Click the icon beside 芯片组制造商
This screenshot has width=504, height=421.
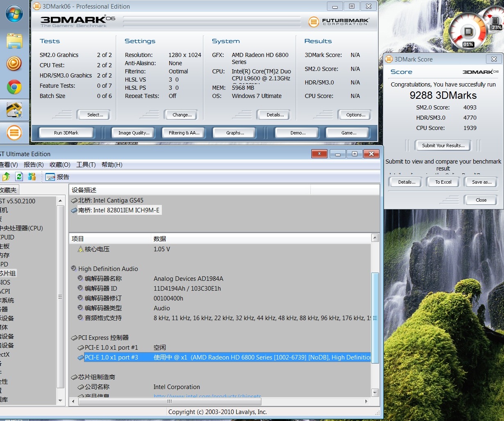74,377
